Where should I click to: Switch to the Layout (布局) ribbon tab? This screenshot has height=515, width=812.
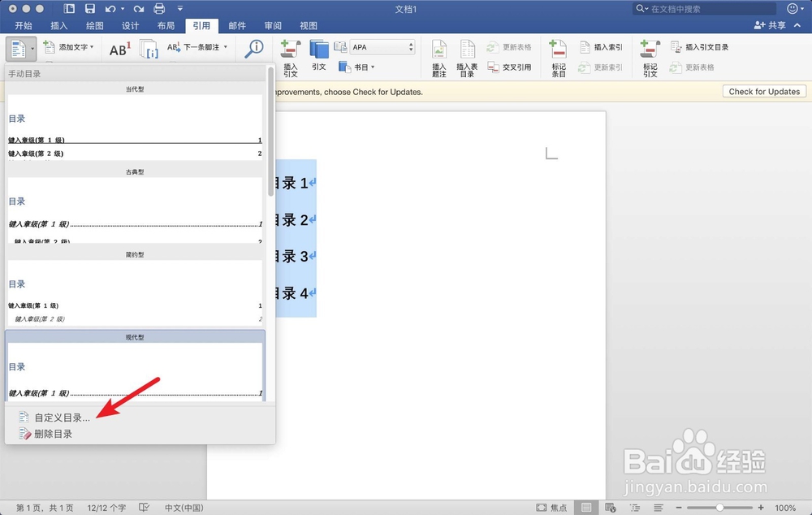pos(166,25)
